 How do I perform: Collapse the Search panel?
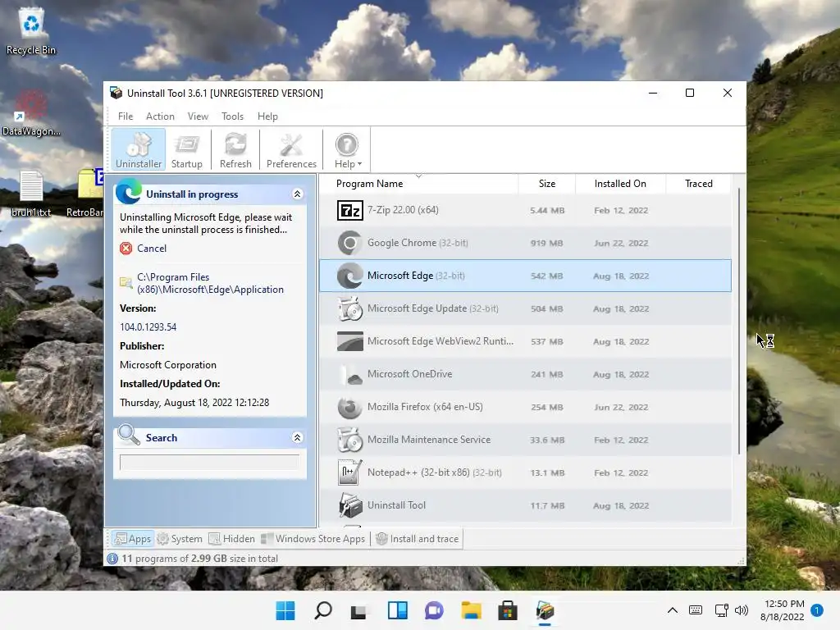pos(297,438)
